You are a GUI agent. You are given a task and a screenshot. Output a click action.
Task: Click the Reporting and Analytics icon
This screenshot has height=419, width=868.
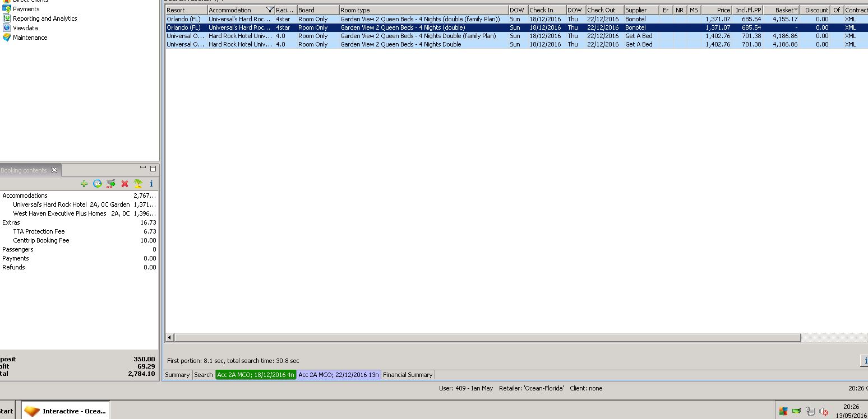[x=7, y=18]
